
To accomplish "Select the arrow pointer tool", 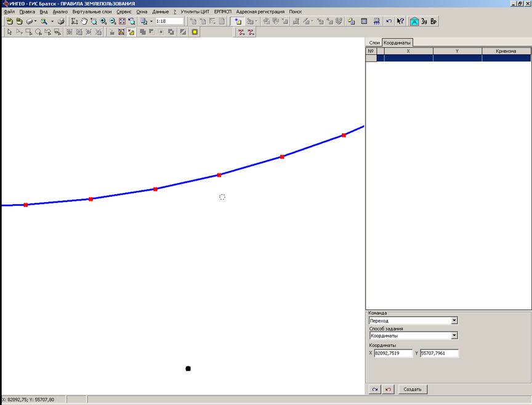I will 9,32.
